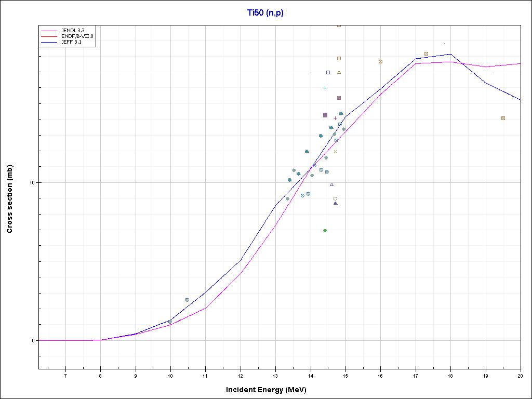Select the crossed square at 19.5 MeV
The width and height of the screenshot is (532, 399).
coord(503,118)
